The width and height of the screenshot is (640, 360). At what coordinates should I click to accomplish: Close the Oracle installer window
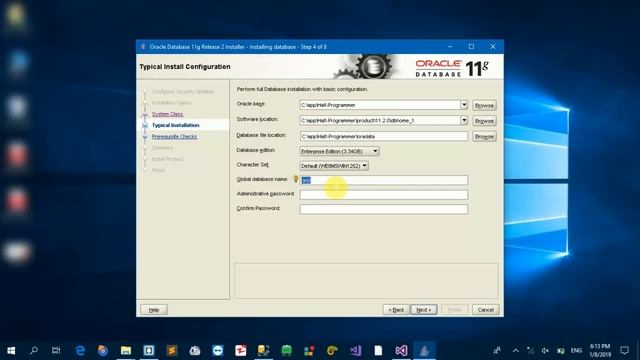pyautogui.click(x=493, y=47)
